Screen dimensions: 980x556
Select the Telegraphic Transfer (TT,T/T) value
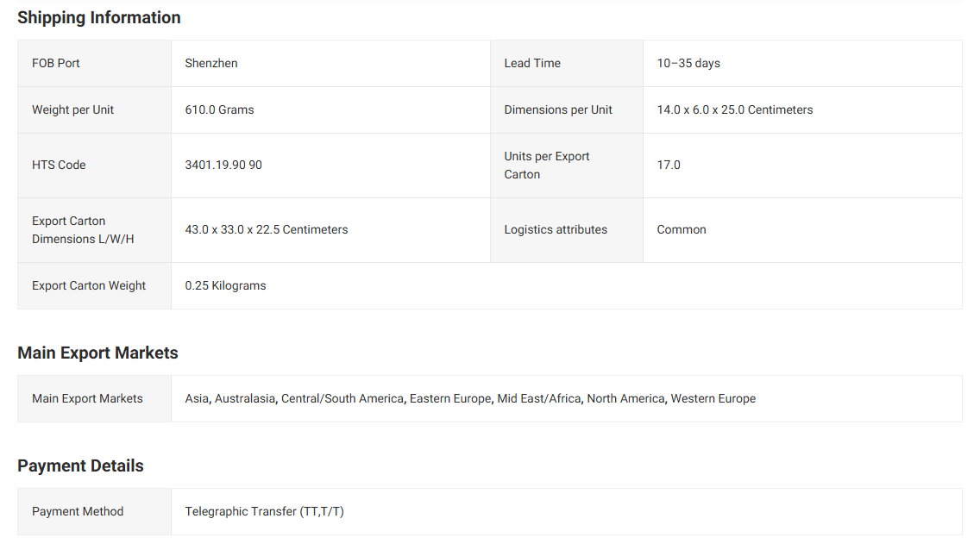pyautogui.click(x=264, y=511)
